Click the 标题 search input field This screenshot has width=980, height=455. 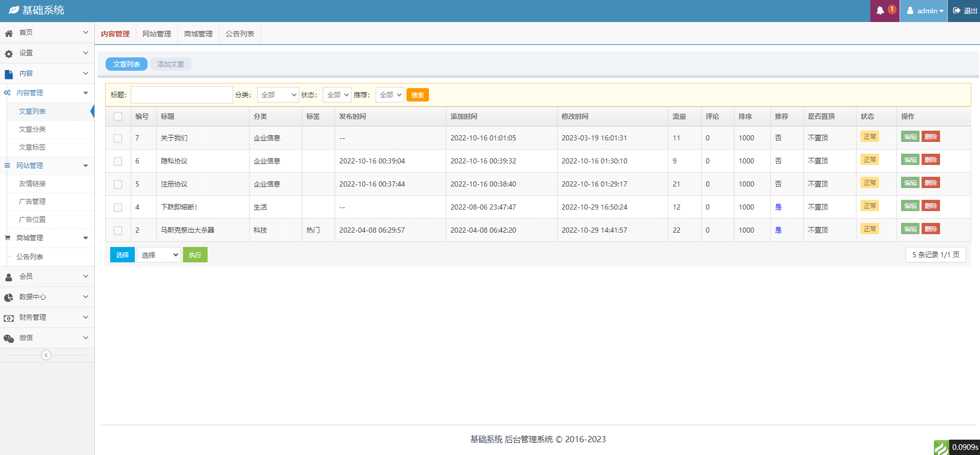(x=181, y=95)
